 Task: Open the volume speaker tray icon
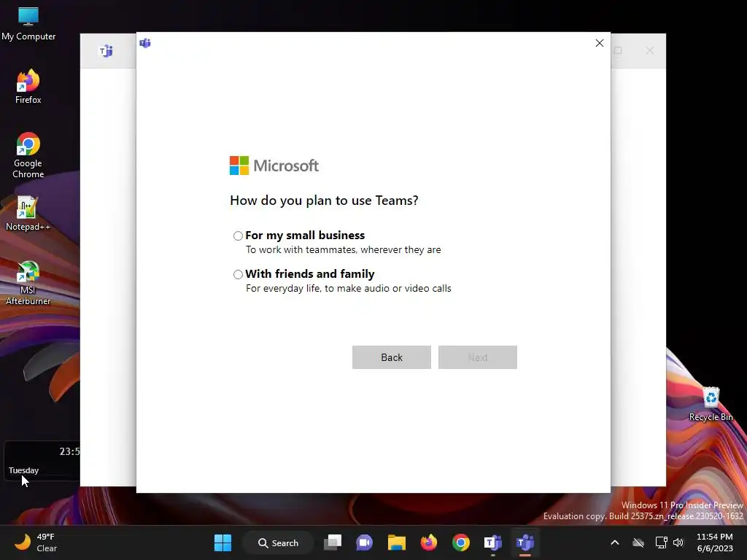(x=678, y=542)
